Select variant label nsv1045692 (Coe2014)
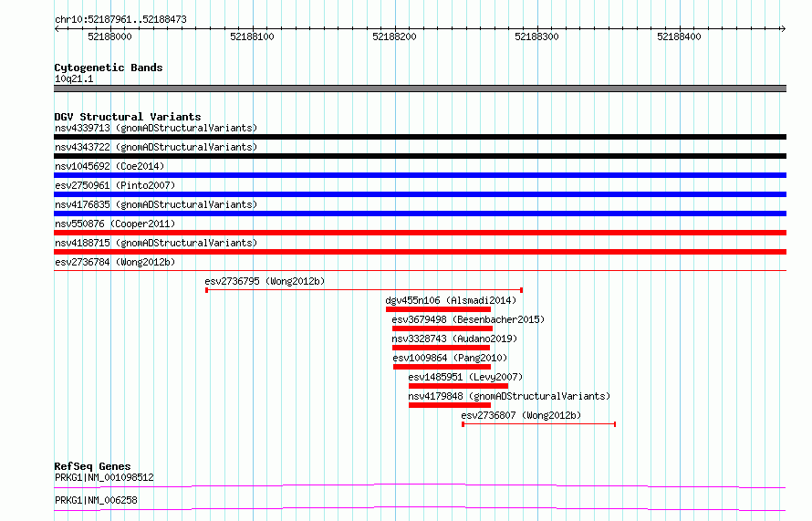The width and height of the screenshot is (812, 521). click(109, 166)
